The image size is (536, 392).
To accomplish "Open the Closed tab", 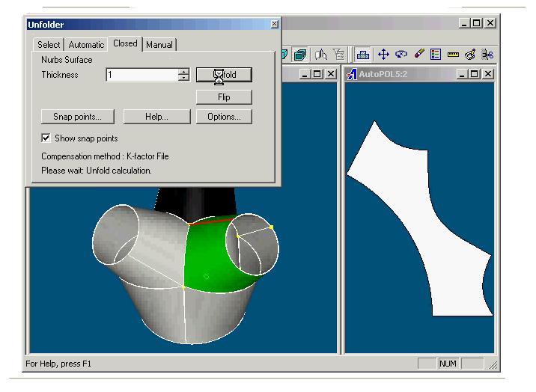I will (x=125, y=43).
